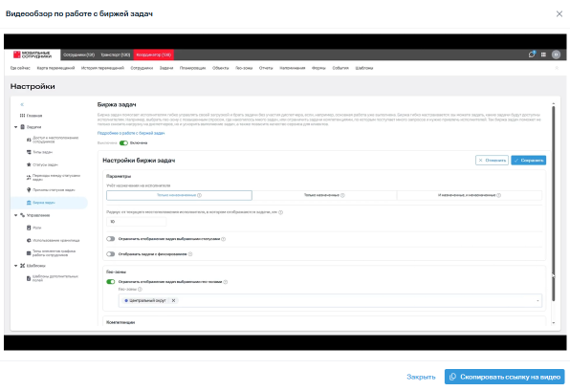
Task: Collapse sidebar with double chevron icon
Action: pyautogui.click(x=22, y=105)
